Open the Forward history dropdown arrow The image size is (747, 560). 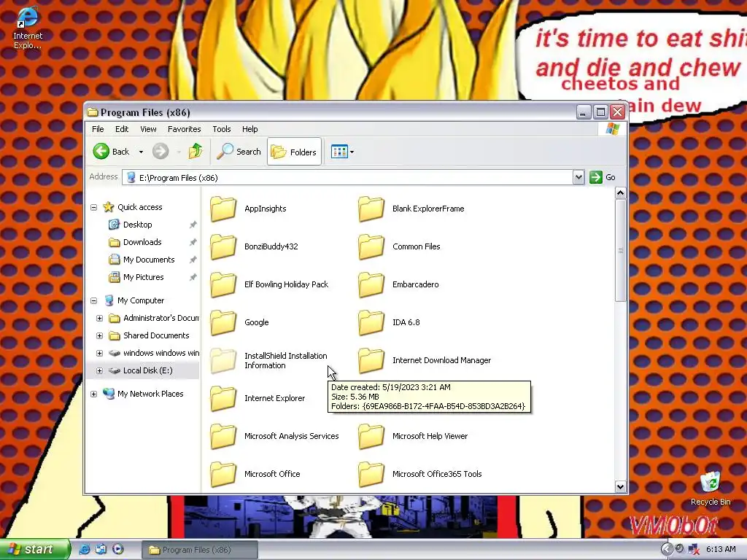click(x=179, y=152)
